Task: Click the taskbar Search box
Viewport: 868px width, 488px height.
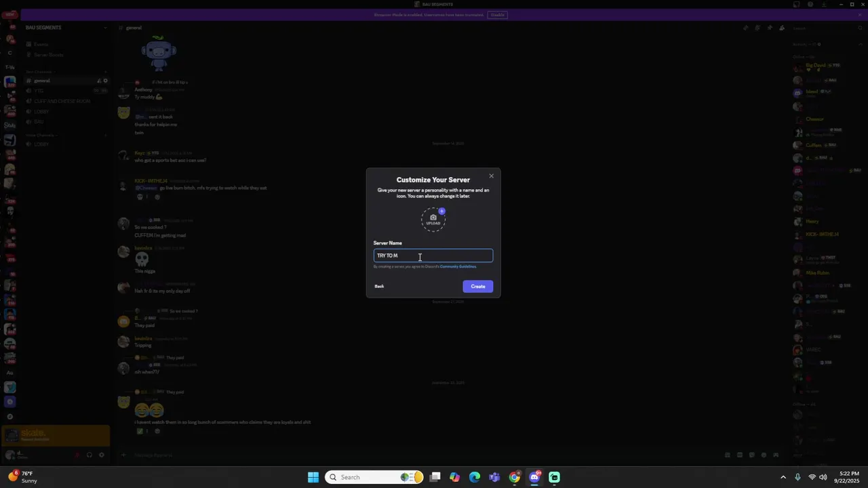Action: click(375, 477)
